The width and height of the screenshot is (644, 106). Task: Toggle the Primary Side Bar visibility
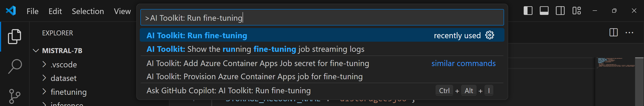tap(528, 11)
